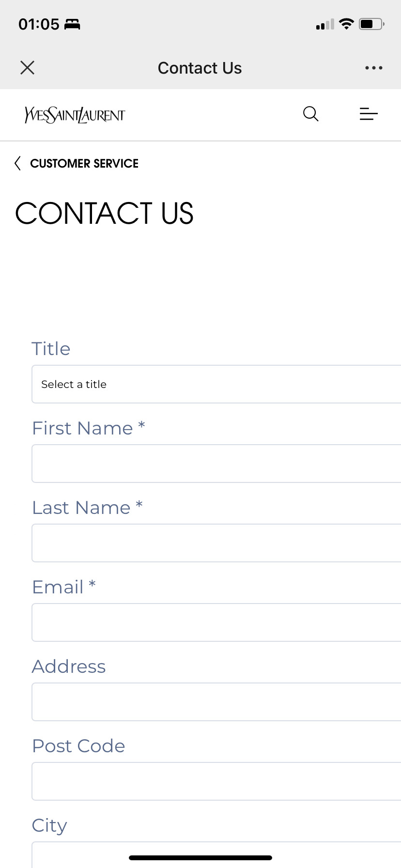The height and width of the screenshot is (868, 401).
Task: Focus the City input at the bottom
Action: (x=216, y=855)
